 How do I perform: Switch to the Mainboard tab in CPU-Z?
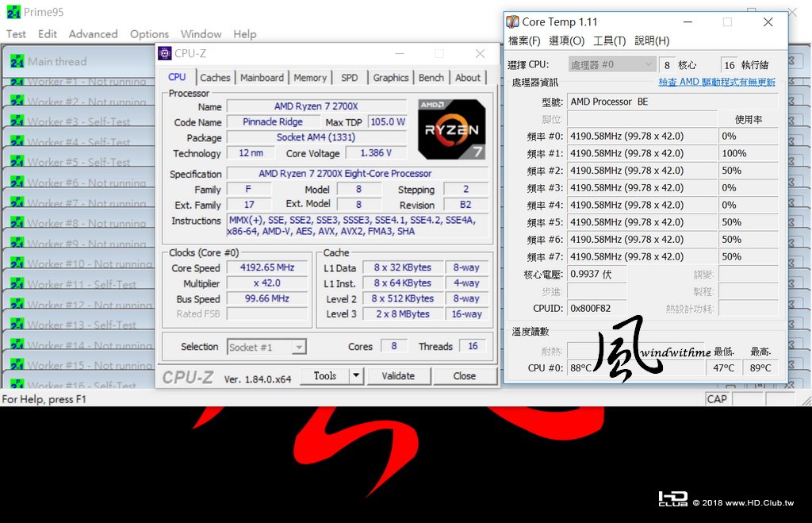262,78
